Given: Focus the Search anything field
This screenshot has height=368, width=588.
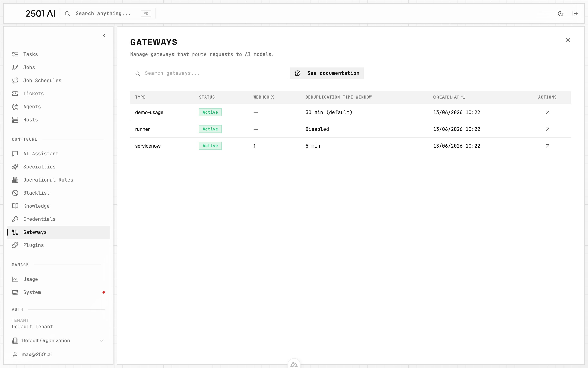Looking at the screenshot, I should pyautogui.click(x=108, y=13).
